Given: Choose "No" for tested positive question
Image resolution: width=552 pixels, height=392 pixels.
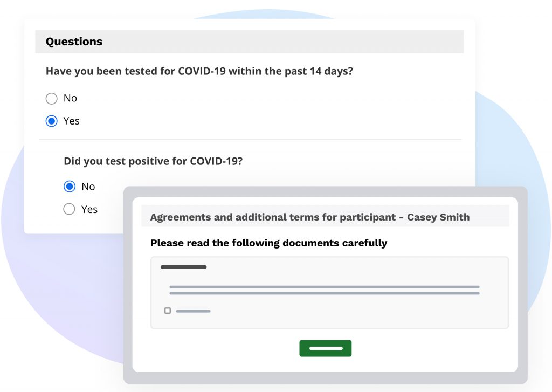Looking at the screenshot, I should click(x=69, y=187).
